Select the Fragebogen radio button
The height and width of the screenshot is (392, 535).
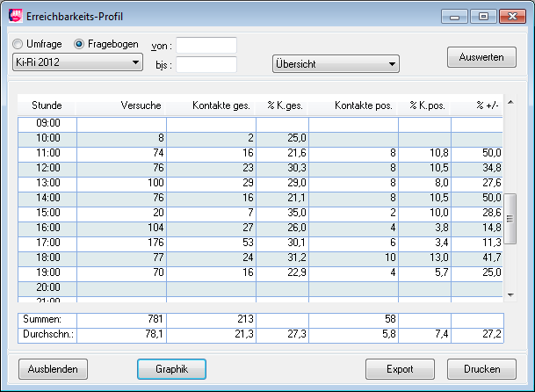[x=80, y=44]
